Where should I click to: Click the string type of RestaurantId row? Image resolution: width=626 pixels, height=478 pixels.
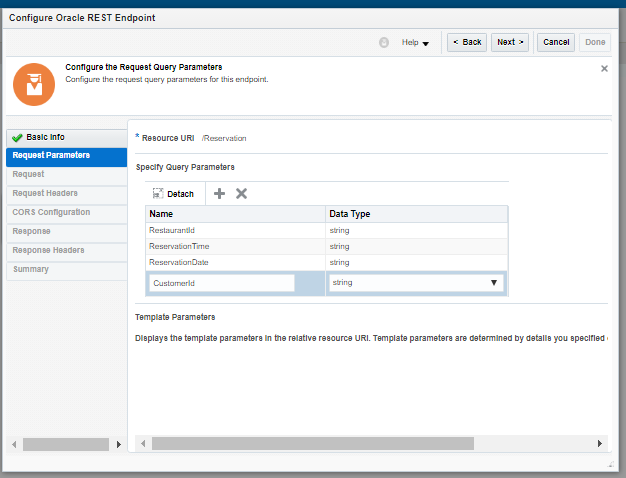tap(339, 230)
